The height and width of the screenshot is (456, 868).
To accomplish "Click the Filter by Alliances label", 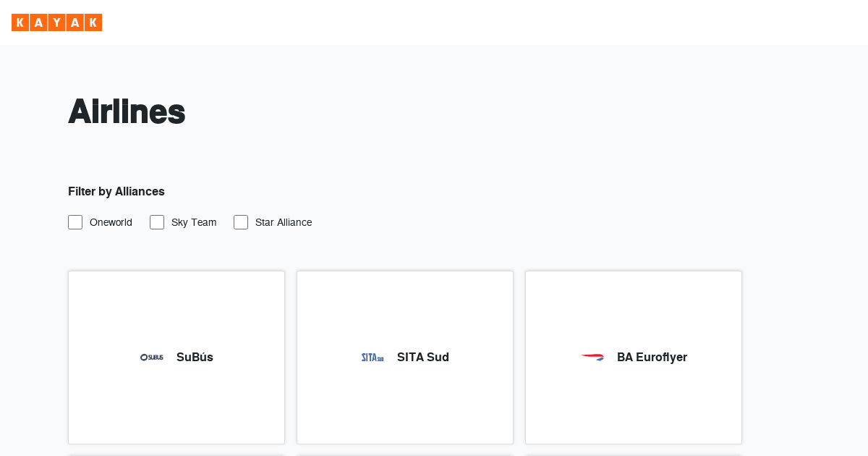I will pyautogui.click(x=116, y=191).
